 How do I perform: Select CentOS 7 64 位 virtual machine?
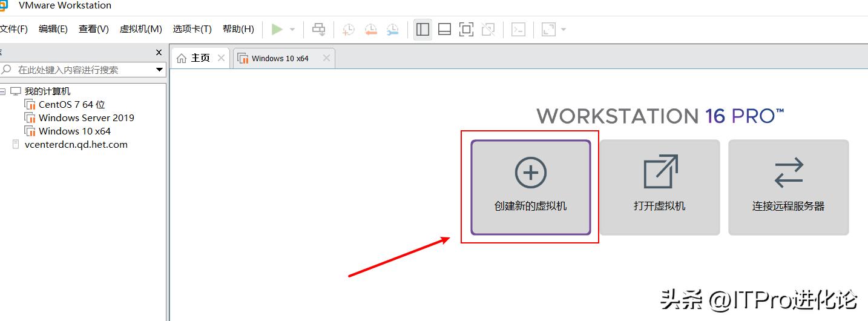click(x=72, y=105)
